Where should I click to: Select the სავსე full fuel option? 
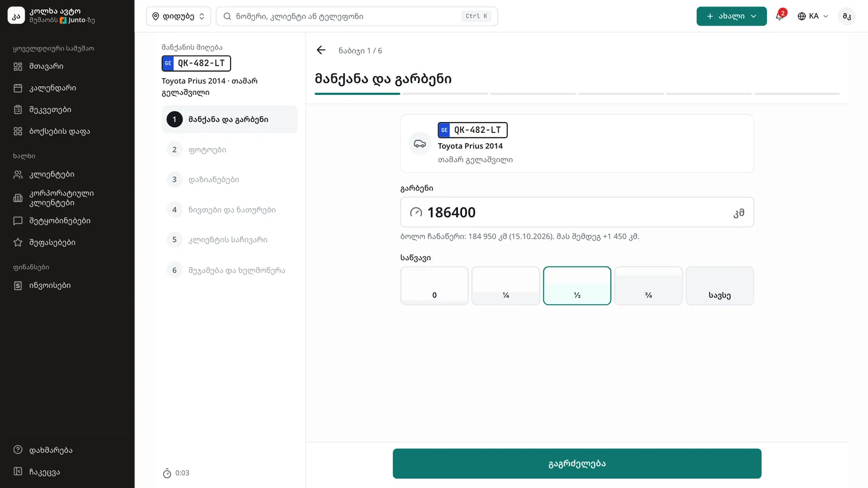(720, 286)
